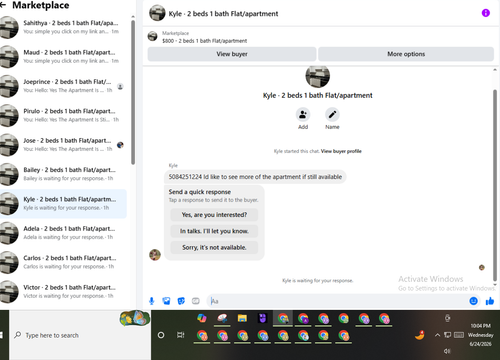
Task: Open the Snipping Tool taskbar icon
Action: [222, 318]
